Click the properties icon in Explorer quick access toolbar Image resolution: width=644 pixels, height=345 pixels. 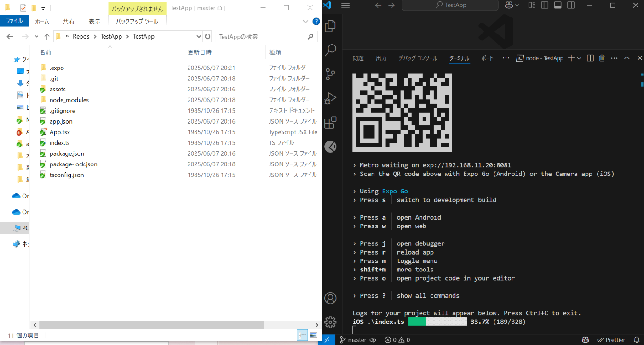click(23, 8)
